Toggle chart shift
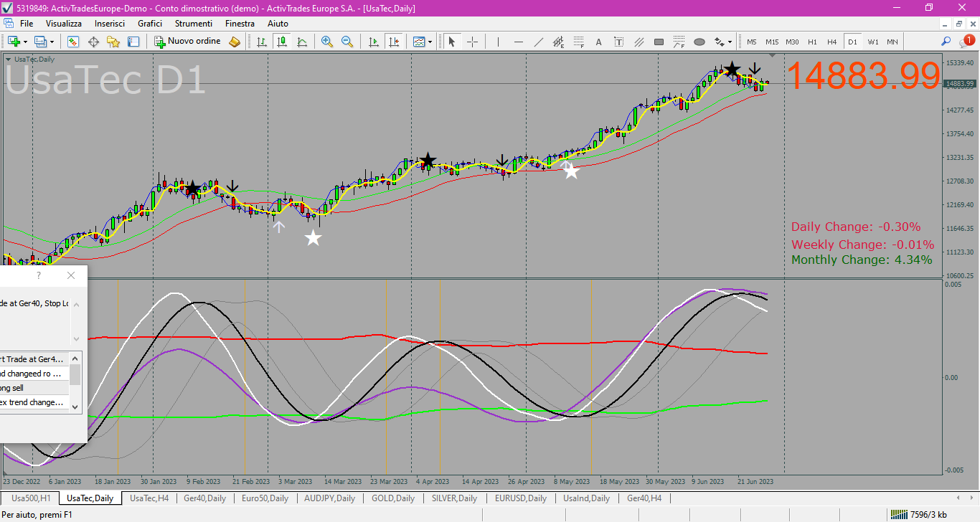980x522 pixels. pos(393,42)
